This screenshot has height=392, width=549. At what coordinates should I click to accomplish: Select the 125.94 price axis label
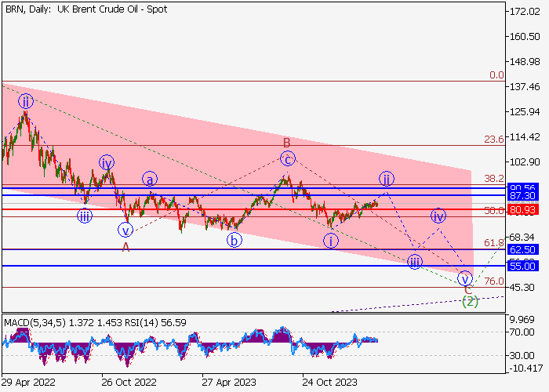[525, 112]
